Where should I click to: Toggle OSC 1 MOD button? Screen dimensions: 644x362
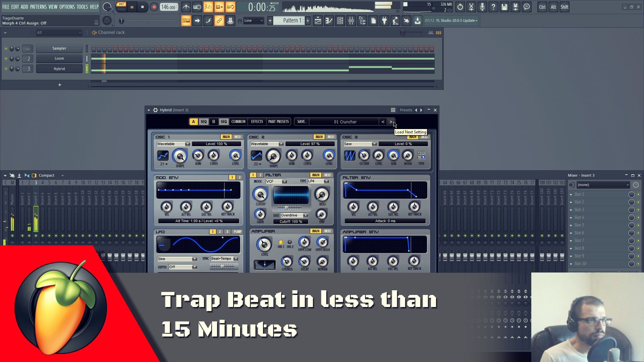tap(237, 137)
